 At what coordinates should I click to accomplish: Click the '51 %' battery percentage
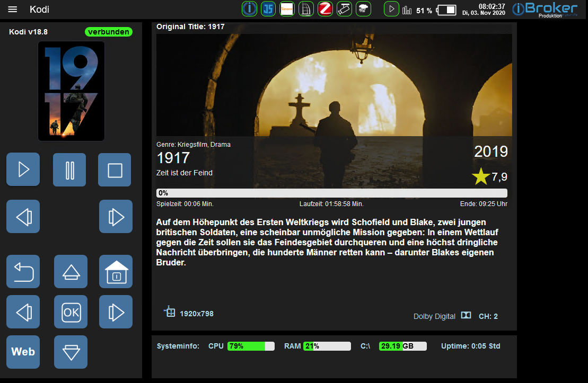424,11
